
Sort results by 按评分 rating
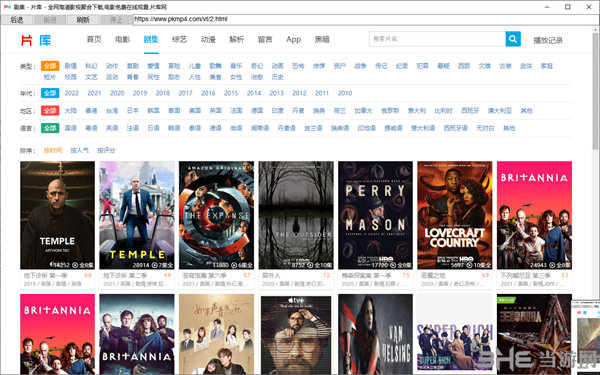coord(106,150)
